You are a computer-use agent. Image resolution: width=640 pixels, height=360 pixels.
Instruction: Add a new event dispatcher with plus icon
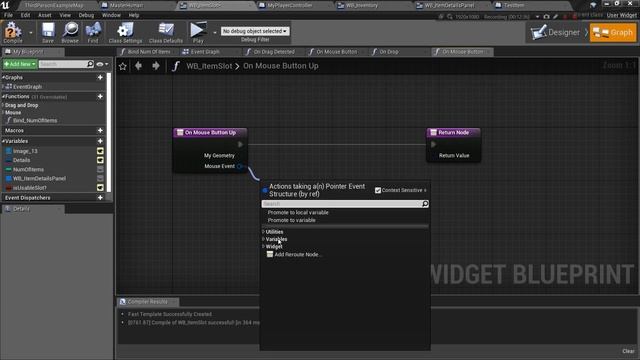tap(100, 198)
